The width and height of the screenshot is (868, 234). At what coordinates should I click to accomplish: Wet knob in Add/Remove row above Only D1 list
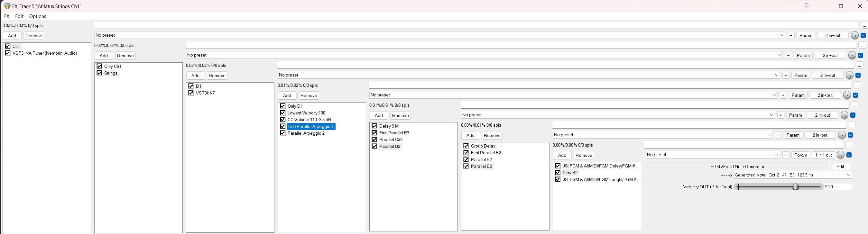point(847,95)
